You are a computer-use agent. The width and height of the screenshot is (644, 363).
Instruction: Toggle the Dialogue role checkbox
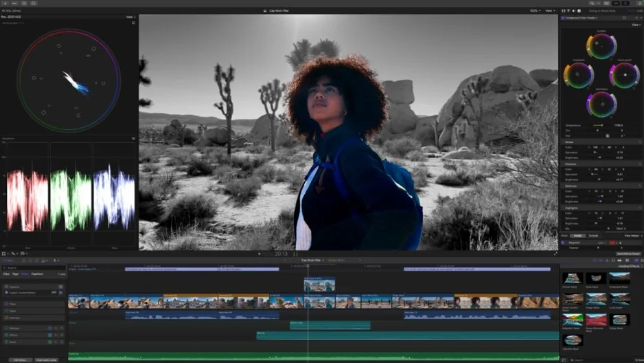[6, 328]
